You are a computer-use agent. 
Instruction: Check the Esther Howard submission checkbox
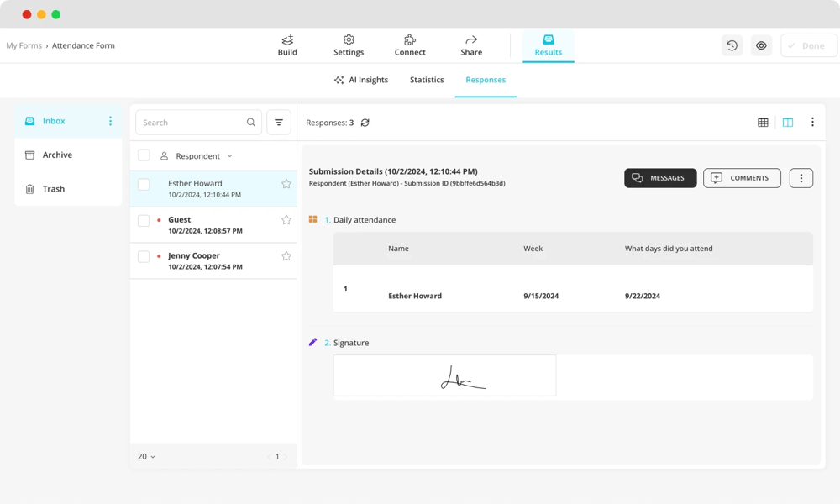click(x=144, y=184)
